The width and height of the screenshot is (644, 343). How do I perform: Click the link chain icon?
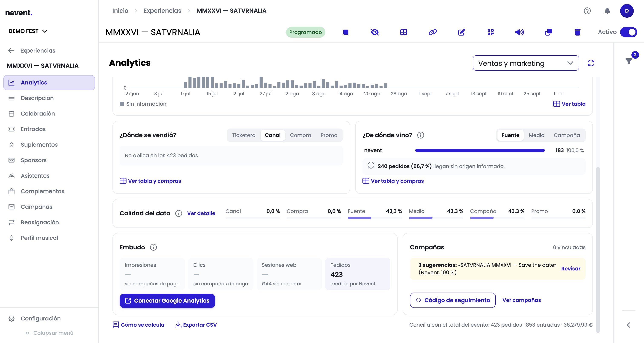click(x=433, y=32)
